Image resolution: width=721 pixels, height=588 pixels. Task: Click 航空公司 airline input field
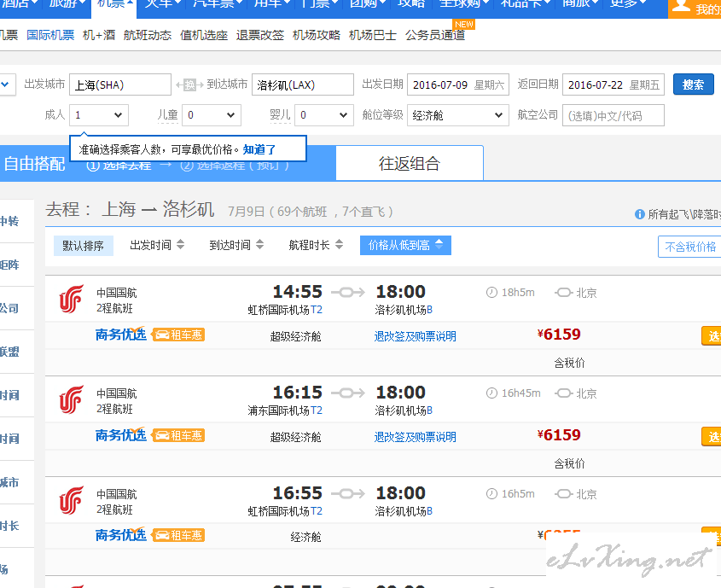613,115
